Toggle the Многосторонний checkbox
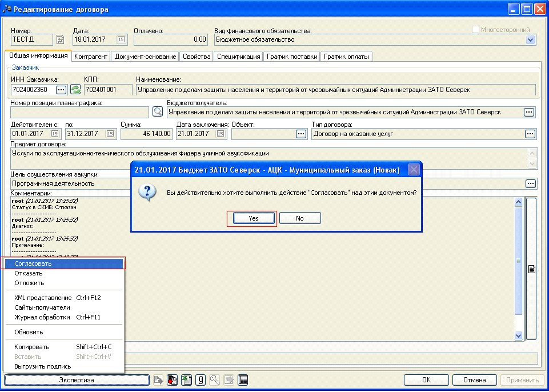 tap(475, 30)
